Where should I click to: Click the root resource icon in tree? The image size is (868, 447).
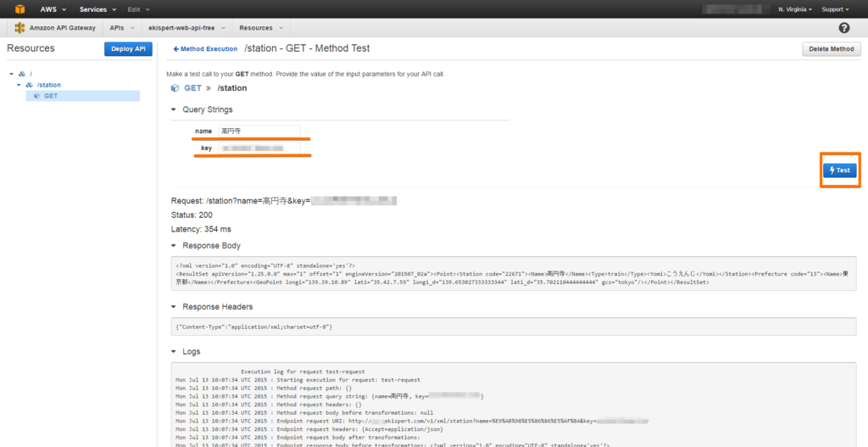coord(22,74)
